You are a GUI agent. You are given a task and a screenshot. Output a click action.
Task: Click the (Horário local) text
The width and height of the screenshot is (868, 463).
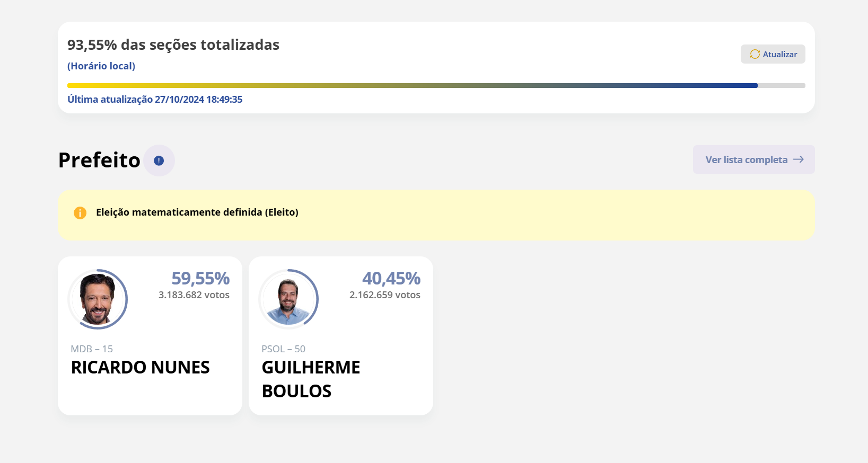click(101, 66)
